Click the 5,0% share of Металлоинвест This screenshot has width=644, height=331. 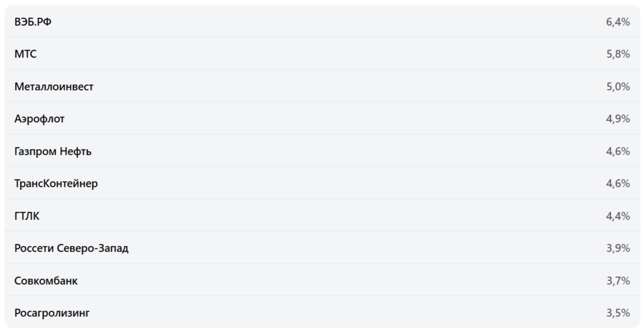(x=618, y=86)
